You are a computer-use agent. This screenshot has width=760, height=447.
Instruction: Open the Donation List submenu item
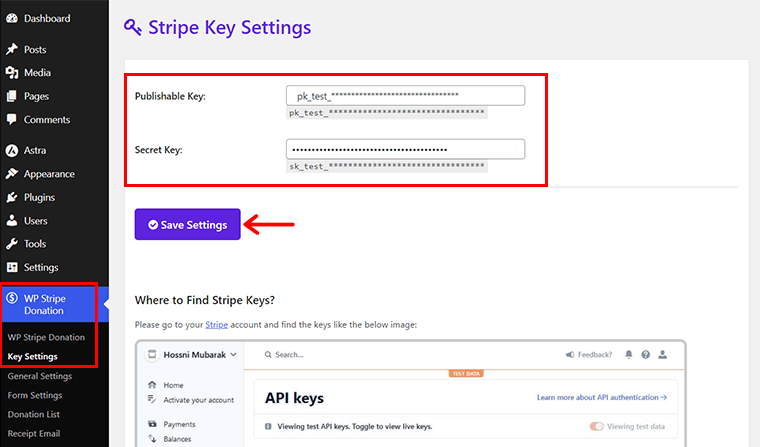click(x=33, y=415)
